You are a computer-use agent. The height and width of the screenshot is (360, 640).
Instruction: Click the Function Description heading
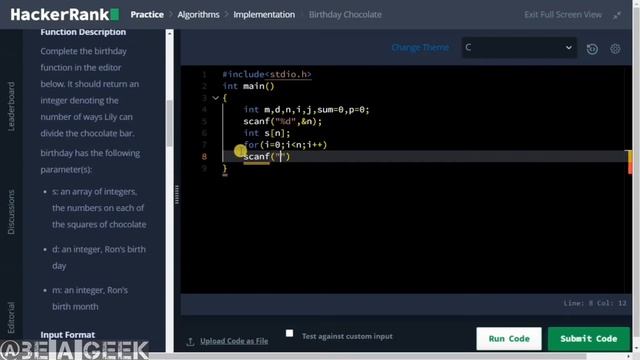point(83,32)
